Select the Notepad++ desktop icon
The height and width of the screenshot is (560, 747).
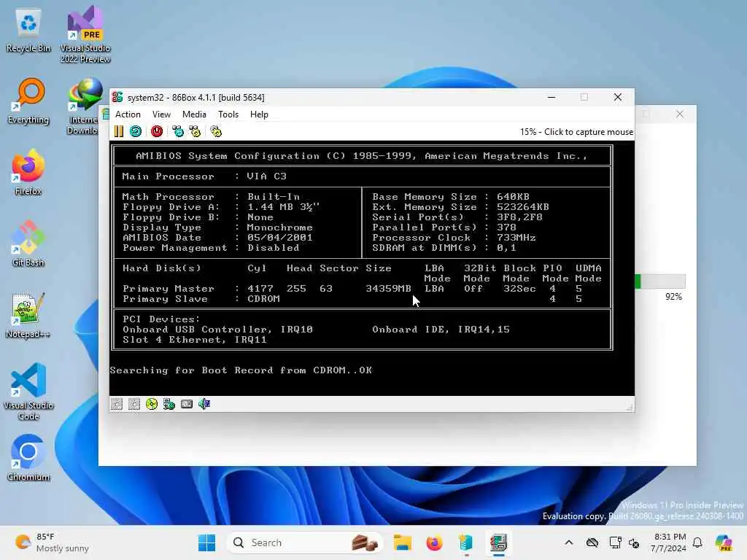pos(28,316)
